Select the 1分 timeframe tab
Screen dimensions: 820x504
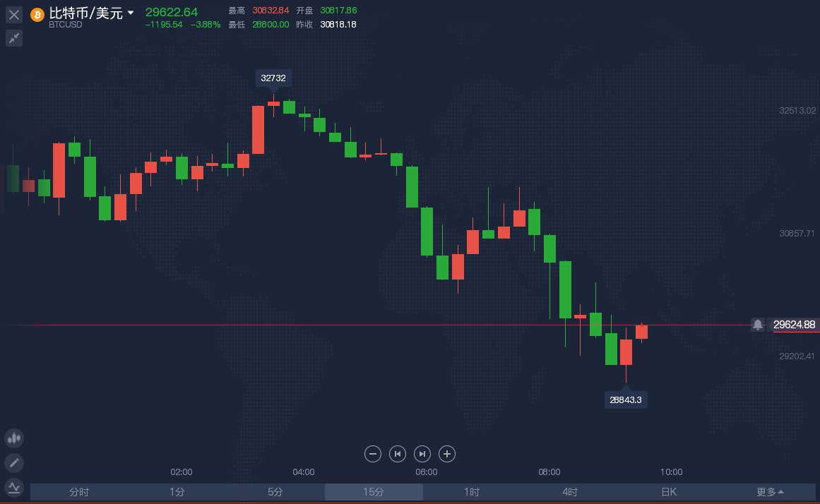[177, 492]
